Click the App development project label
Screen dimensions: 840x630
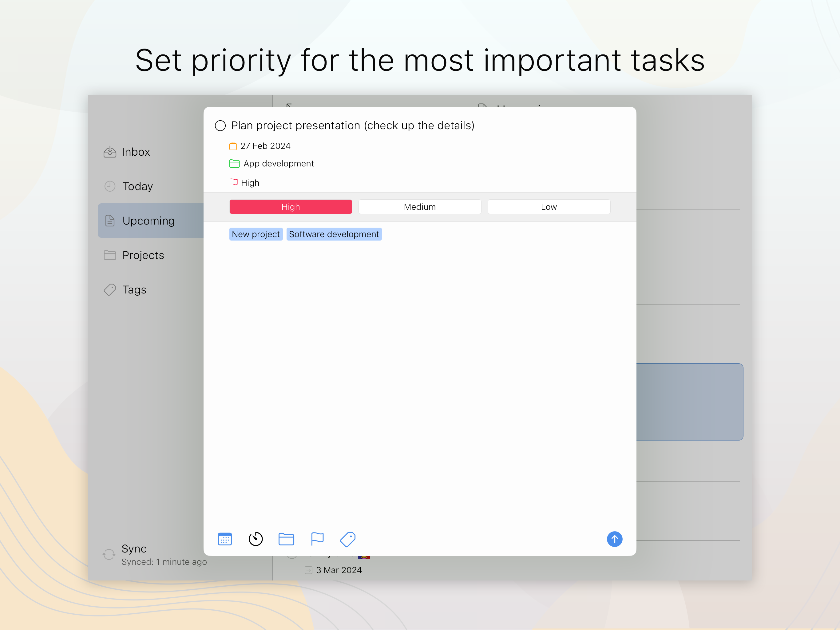coord(279,163)
